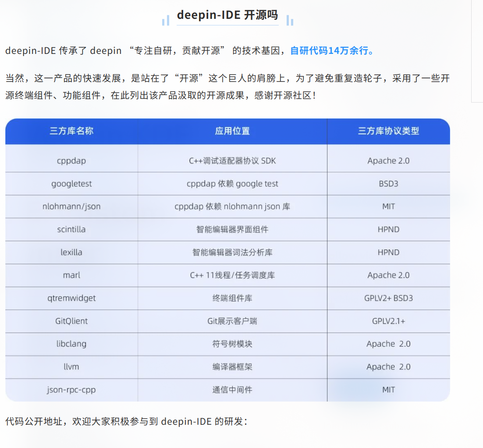Click the Apache 2.0 license in libclang row

(x=388, y=344)
